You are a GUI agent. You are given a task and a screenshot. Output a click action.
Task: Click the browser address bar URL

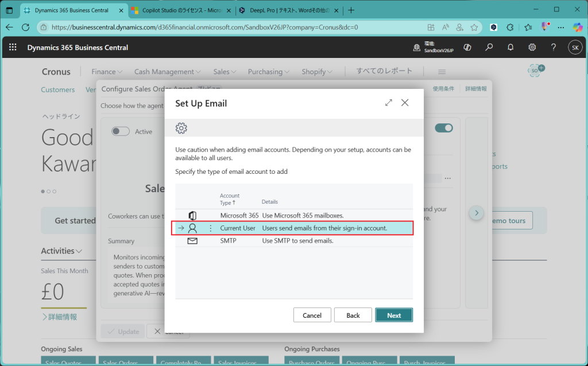[205, 28]
